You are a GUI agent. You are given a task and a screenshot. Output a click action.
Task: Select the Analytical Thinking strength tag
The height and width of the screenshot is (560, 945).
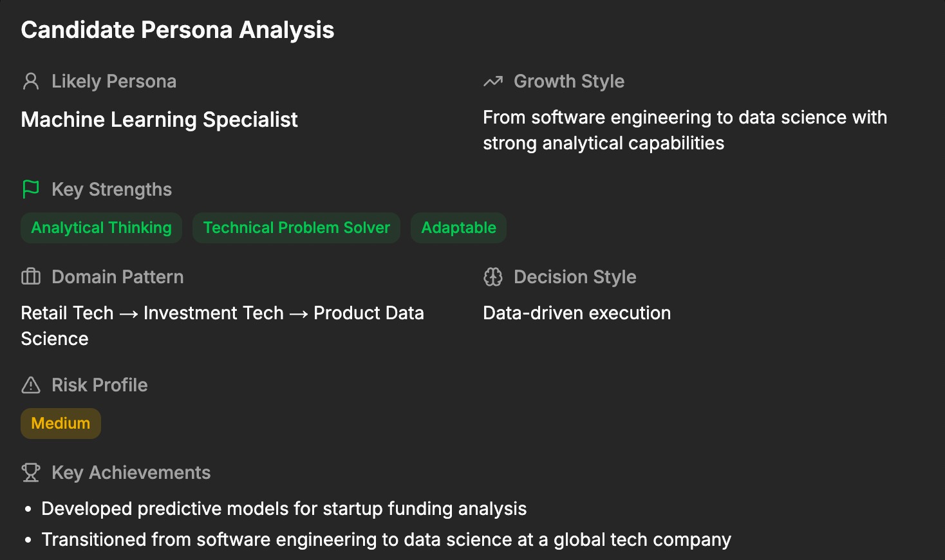click(102, 228)
